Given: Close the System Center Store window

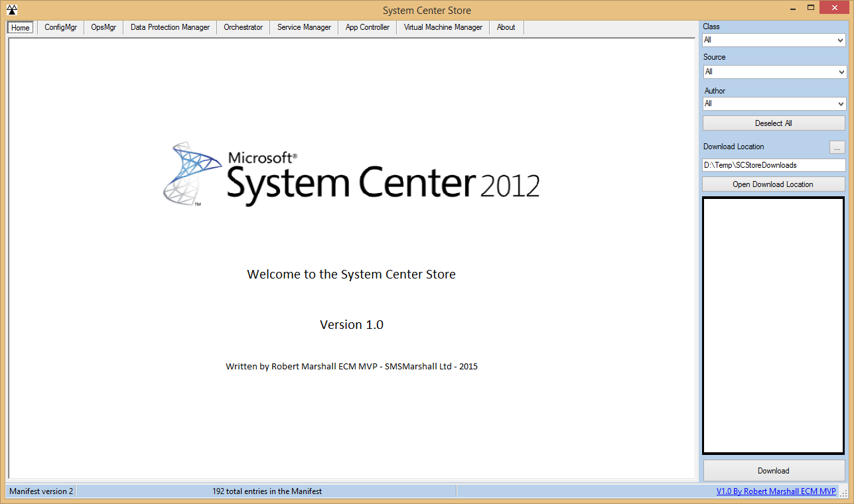Looking at the screenshot, I should click(x=836, y=8).
